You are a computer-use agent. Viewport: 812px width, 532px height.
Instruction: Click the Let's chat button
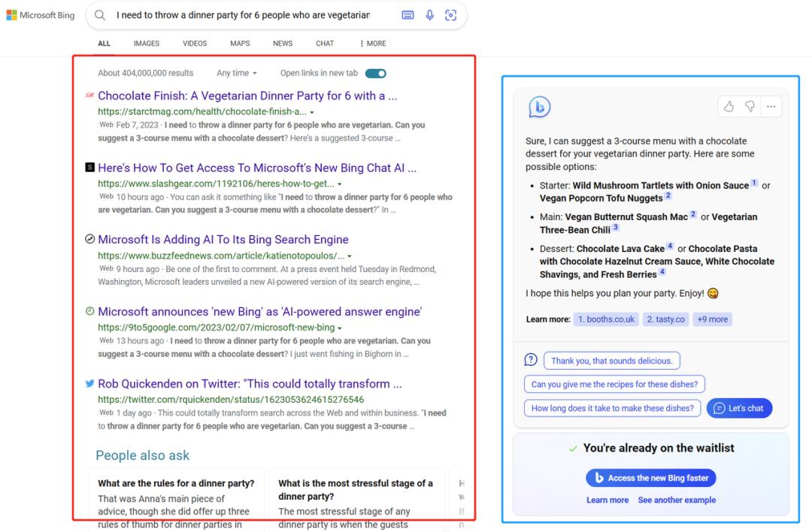tap(739, 408)
